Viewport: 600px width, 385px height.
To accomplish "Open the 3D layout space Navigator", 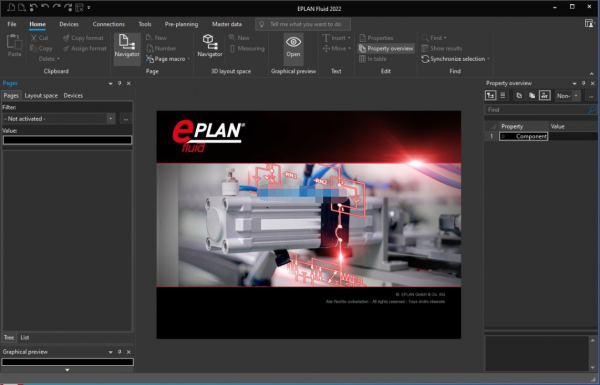I will (x=209, y=46).
